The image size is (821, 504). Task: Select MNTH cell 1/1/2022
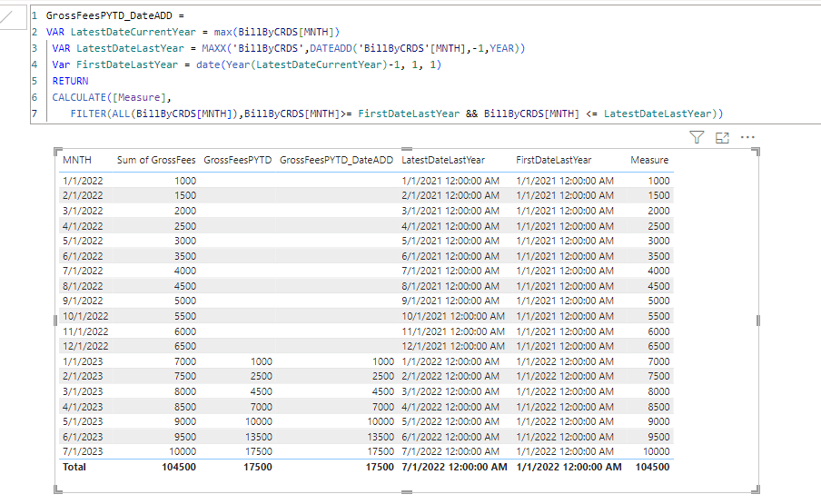(x=83, y=181)
